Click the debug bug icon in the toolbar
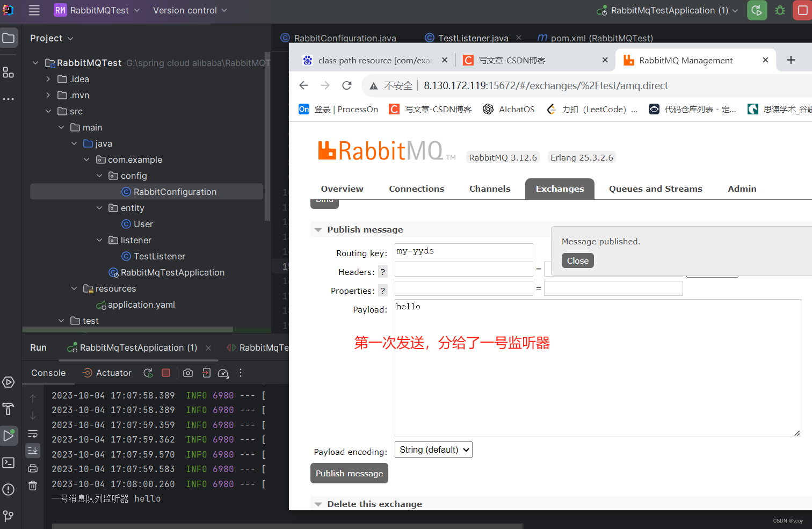This screenshot has width=812, height=529. (x=780, y=10)
